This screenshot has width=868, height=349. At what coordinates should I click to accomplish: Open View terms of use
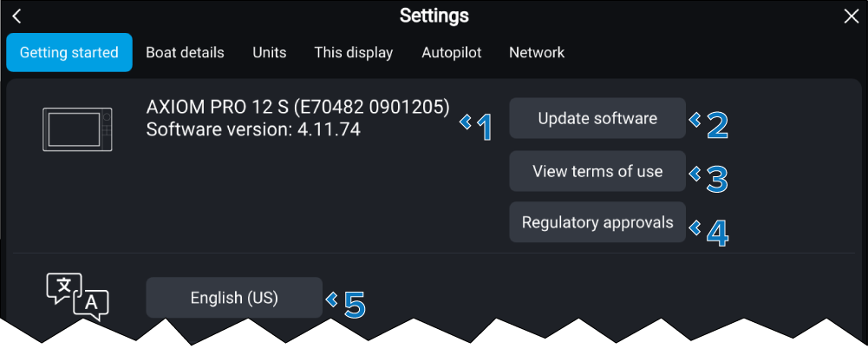point(597,171)
